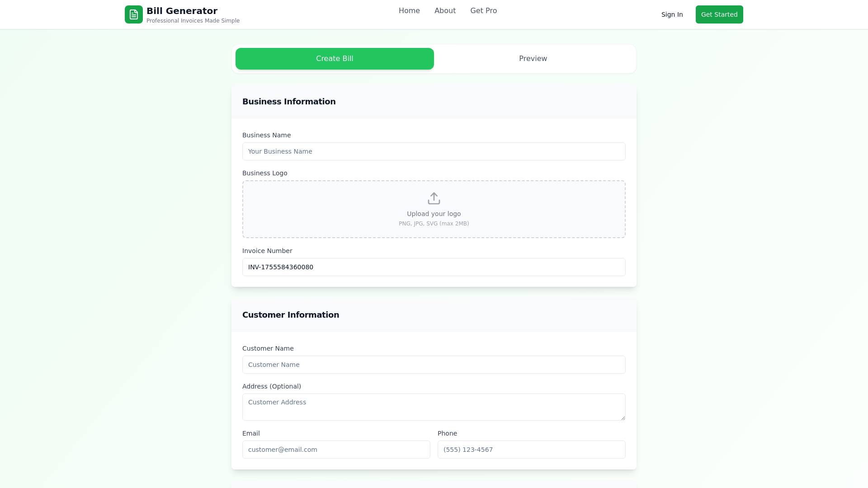868x488 pixels.
Task: Click the Sign In button
Action: click(672, 14)
